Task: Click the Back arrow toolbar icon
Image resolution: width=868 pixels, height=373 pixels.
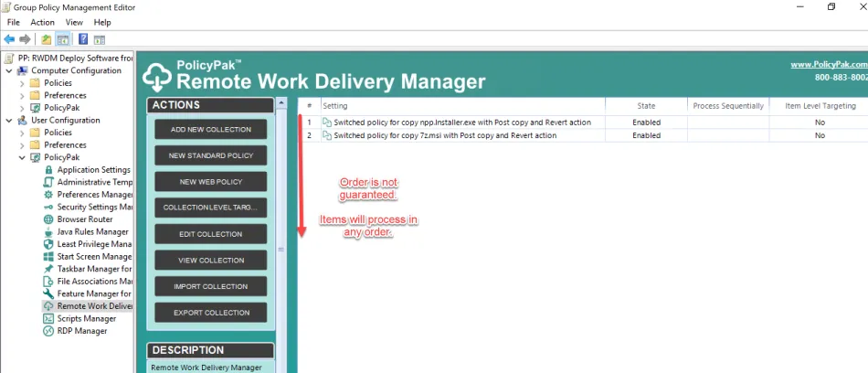Action: [x=9, y=39]
